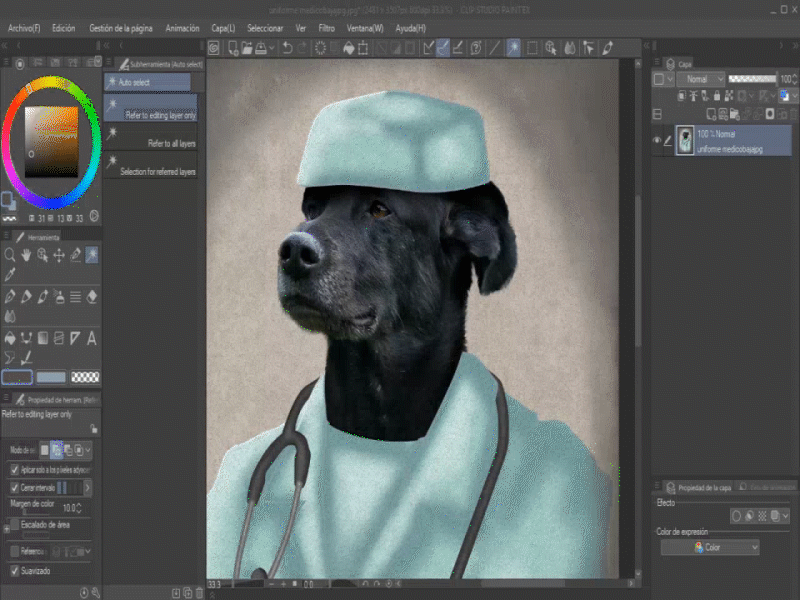Image resolution: width=800 pixels, height=600 pixels.
Task: Expand the 'Cerrar intervalo' options arrow
Action: point(87,488)
